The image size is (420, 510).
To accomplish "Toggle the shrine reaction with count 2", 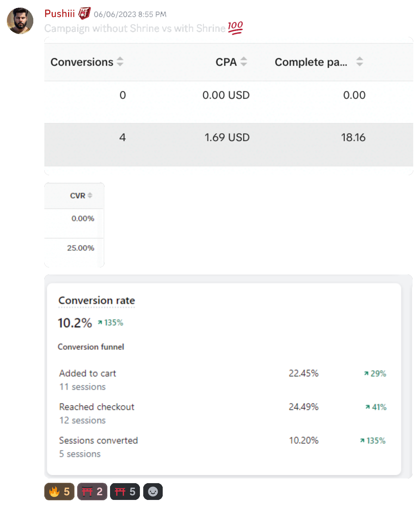I will pyautogui.click(x=92, y=492).
